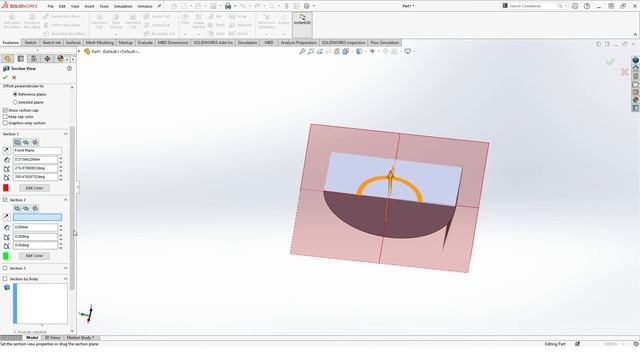Open the DisplayManager tab icon
Image resolution: width=640 pixels, height=360 pixels.
tap(60, 59)
